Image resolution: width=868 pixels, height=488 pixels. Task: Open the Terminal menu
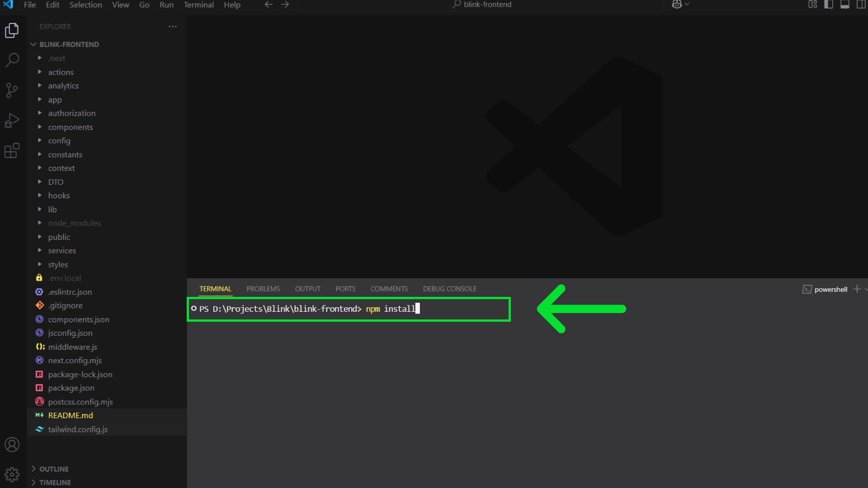tap(198, 5)
